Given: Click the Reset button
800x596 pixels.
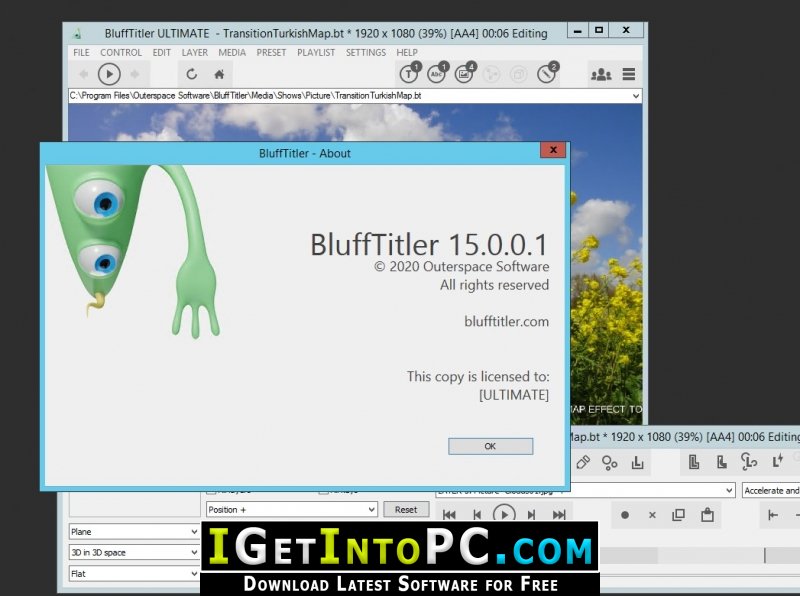Looking at the screenshot, I should click(406, 509).
